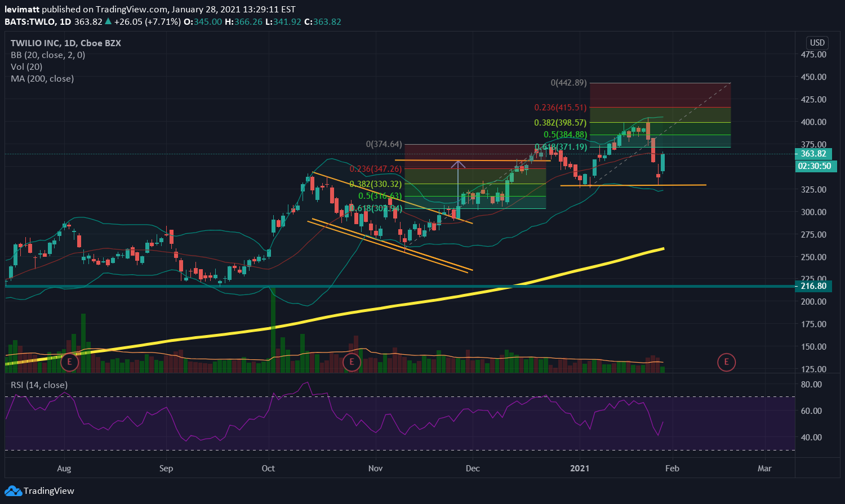Image resolution: width=845 pixels, height=504 pixels.
Task: Click the late-October earnings 'E' marker
Action: click(352, 362)
